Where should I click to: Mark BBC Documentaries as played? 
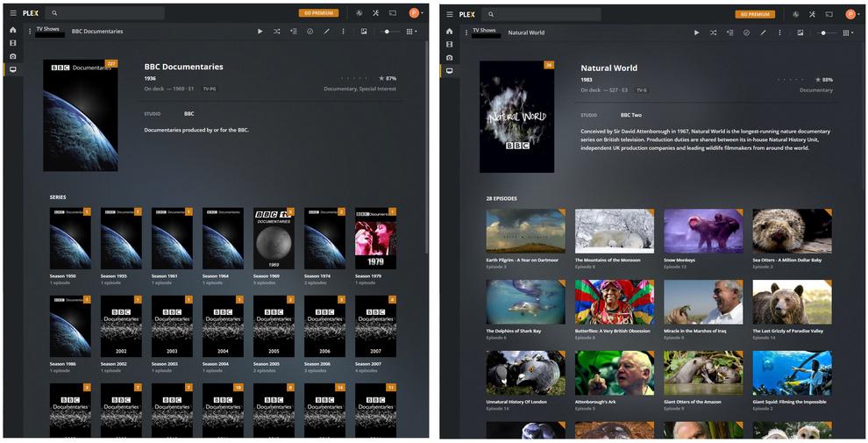click(310, 32)
